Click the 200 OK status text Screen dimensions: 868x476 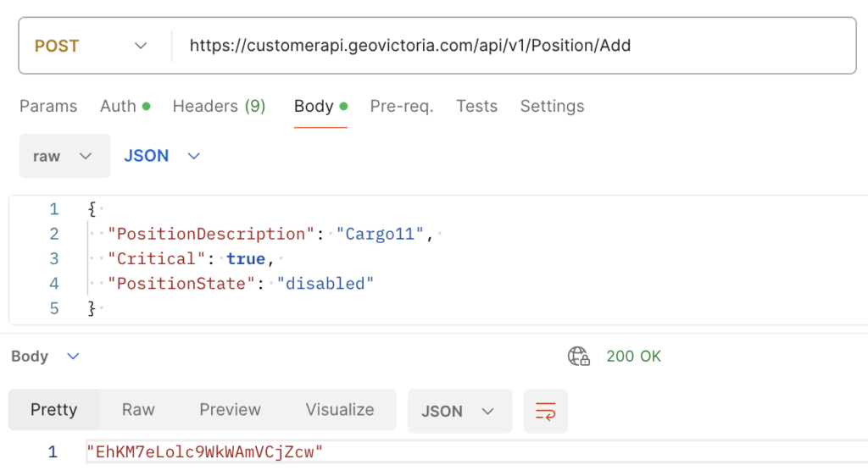[633, 357]
